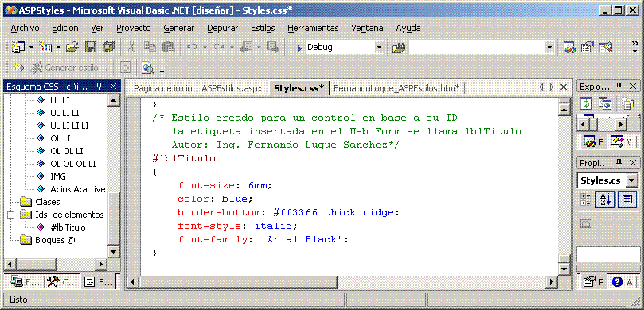
Task: Click the Add Style Rule icon
Action: (18, 68)
